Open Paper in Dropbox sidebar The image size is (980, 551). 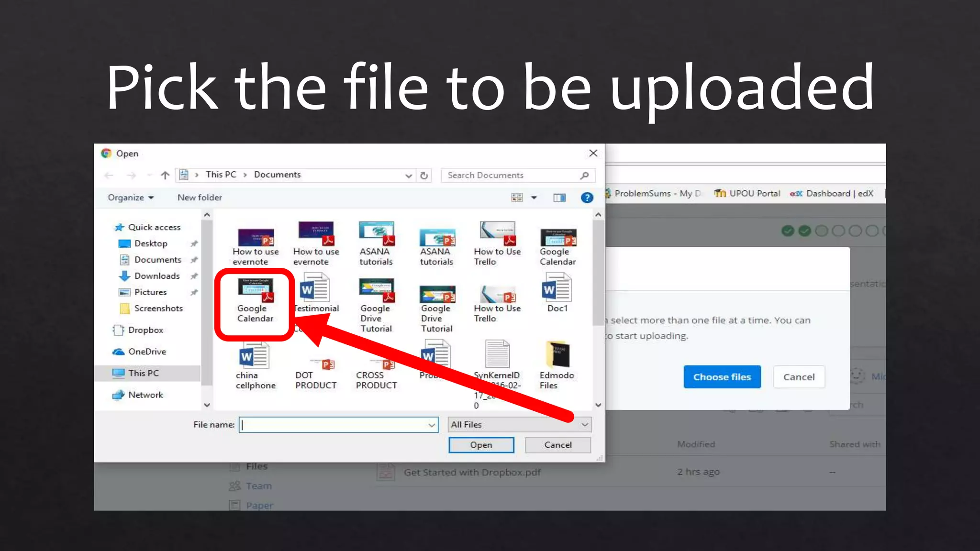click(x=251, y=505)
